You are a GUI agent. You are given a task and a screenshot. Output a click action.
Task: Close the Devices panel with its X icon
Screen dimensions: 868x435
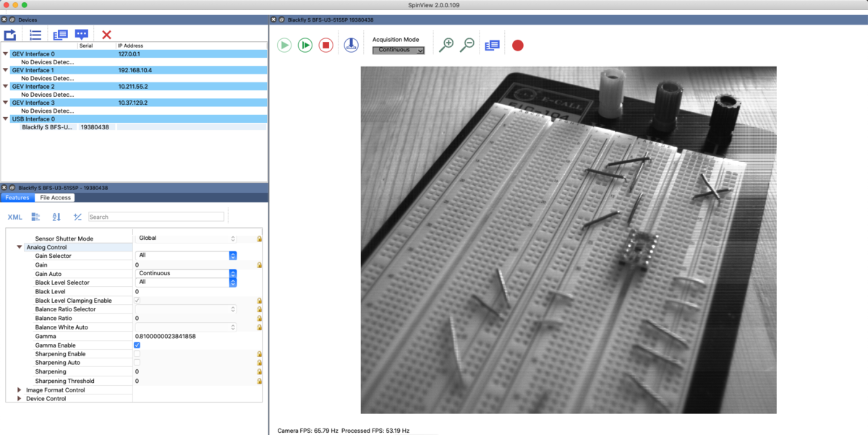pyautogui.click(x=4, y=20)
